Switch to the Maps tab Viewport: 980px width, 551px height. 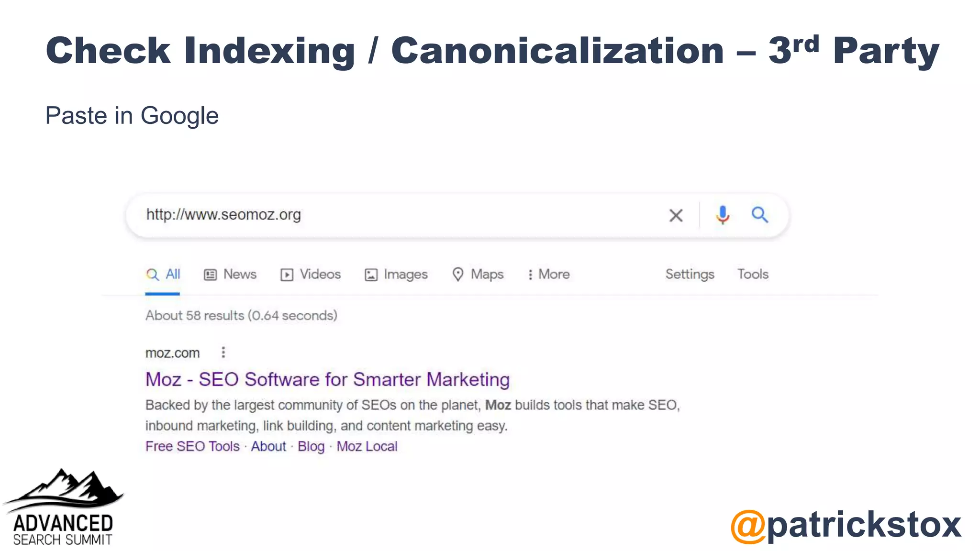coord(478,275)
